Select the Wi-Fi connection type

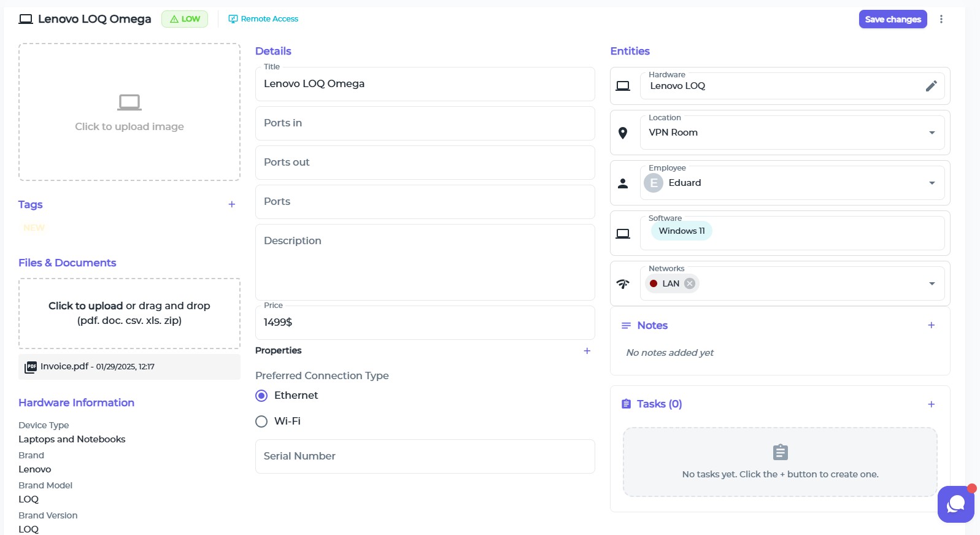(261, 421)
